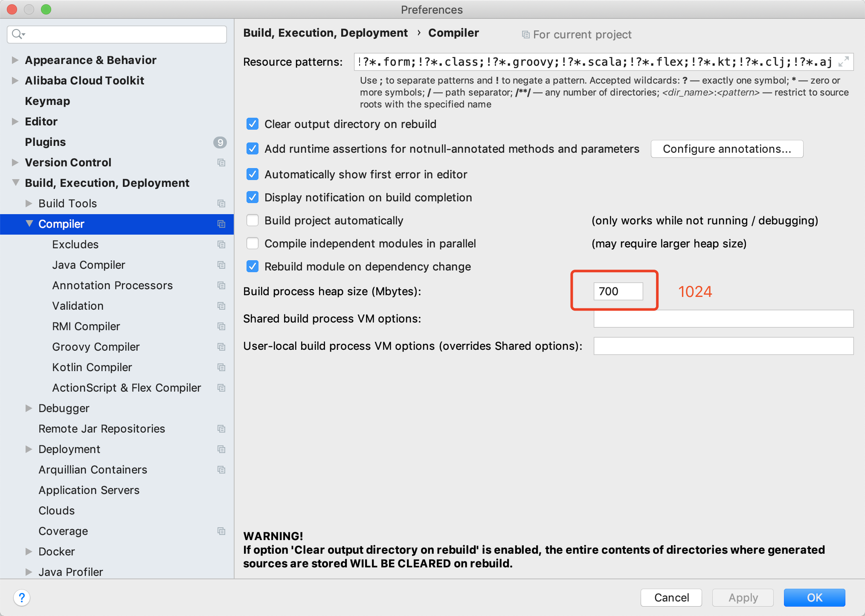Image resolution: width=865 pixels, height=616 pixels.
Task: Click the Shared build process VM options field
Action: tap(723, 319)
